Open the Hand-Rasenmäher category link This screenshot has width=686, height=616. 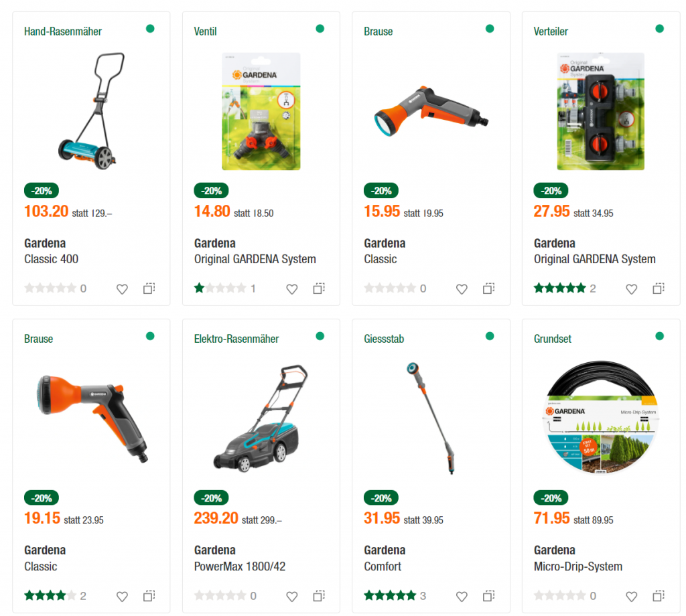63,31
